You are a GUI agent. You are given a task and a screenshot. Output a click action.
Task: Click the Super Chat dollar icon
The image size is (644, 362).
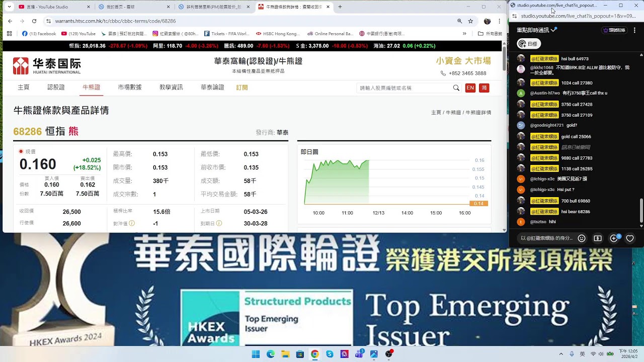(x=598, y=238)
